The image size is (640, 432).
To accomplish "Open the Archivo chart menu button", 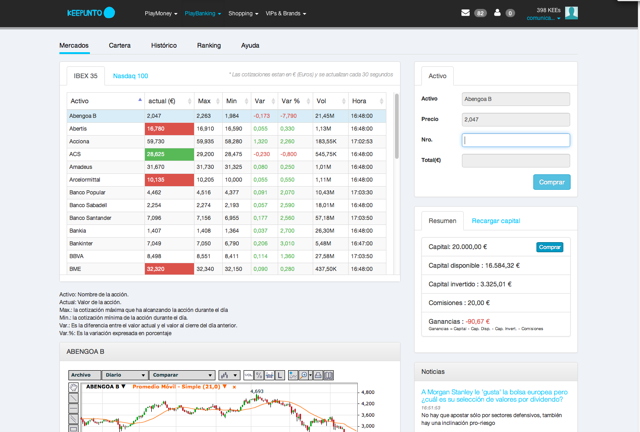I will click(x=84, y=375).
